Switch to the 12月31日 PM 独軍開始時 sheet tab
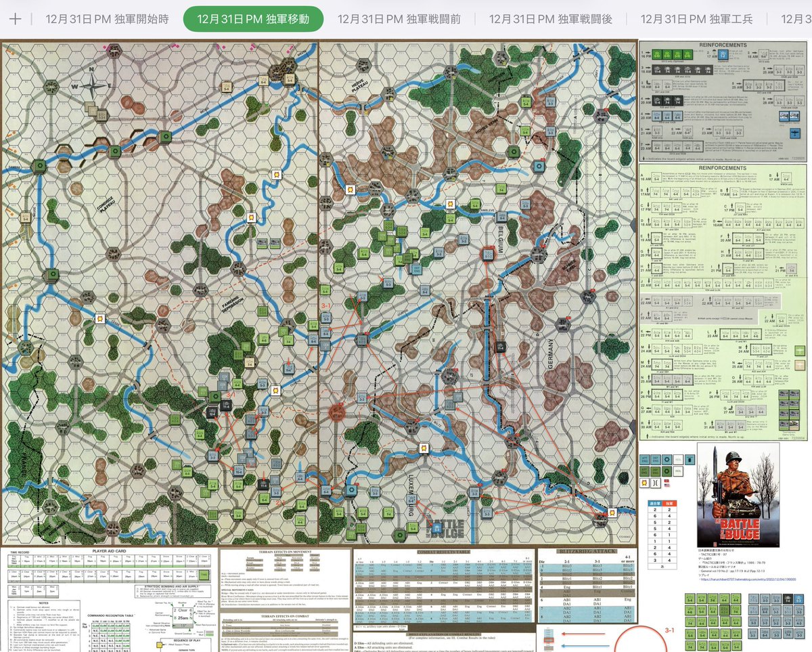 (x=107, y=19)
